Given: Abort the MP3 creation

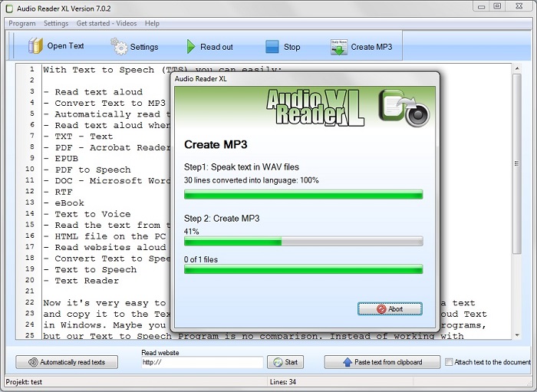Looking at the screenshot, I should tap(390, 309).
